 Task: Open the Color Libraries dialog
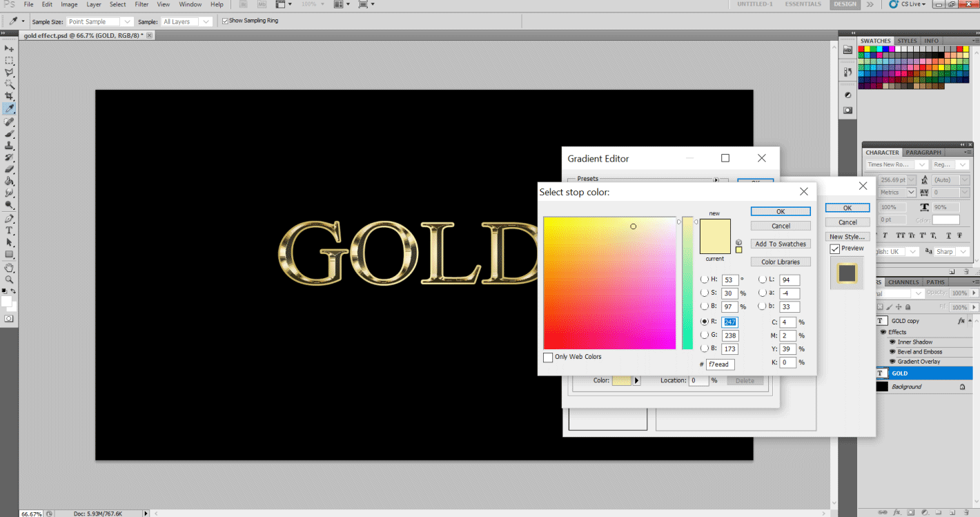[781, 261]
